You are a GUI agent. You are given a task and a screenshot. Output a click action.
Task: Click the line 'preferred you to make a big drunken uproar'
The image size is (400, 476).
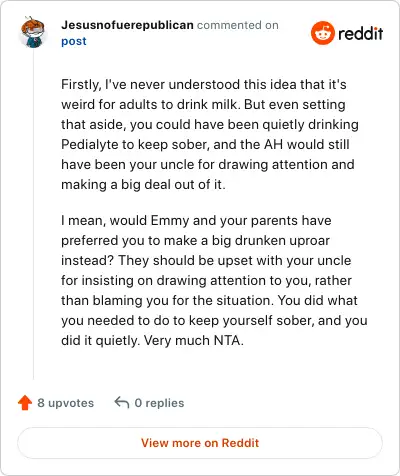pos(195,241)
